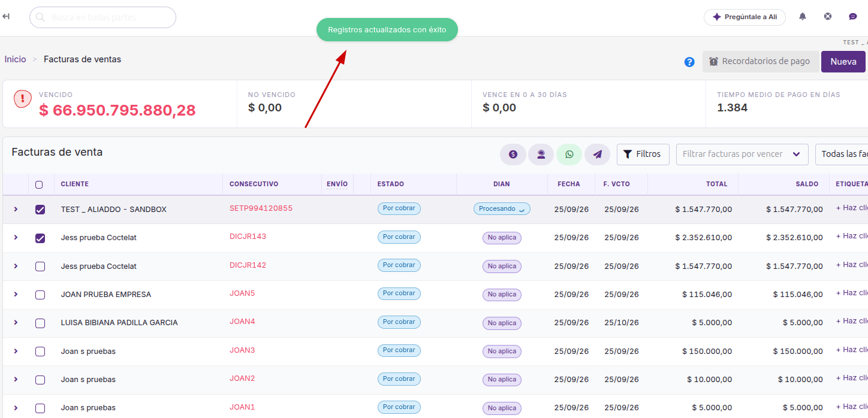This screenshot has height=418, width=868.
Task: Expand the JOAN1 row chevron
Action: click(16, 407)
